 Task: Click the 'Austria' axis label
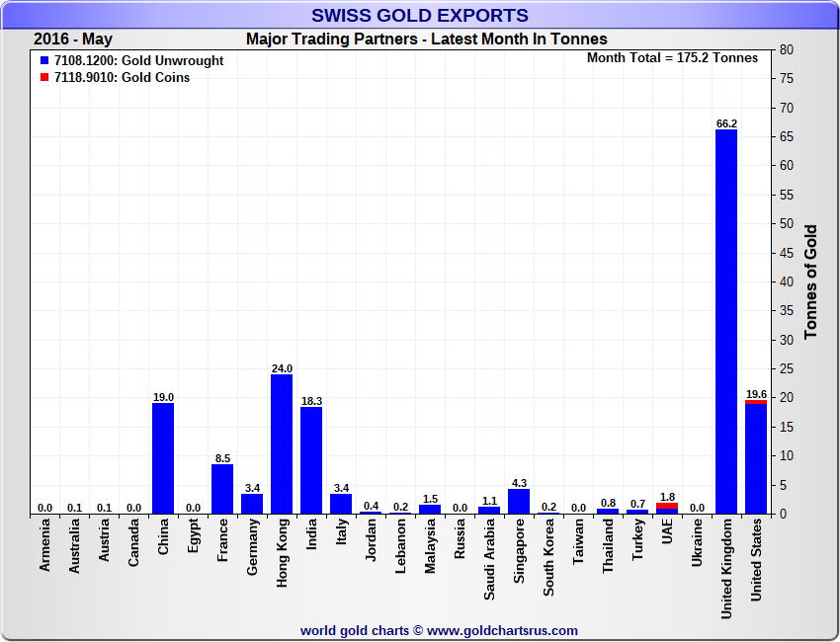(104, 540)
